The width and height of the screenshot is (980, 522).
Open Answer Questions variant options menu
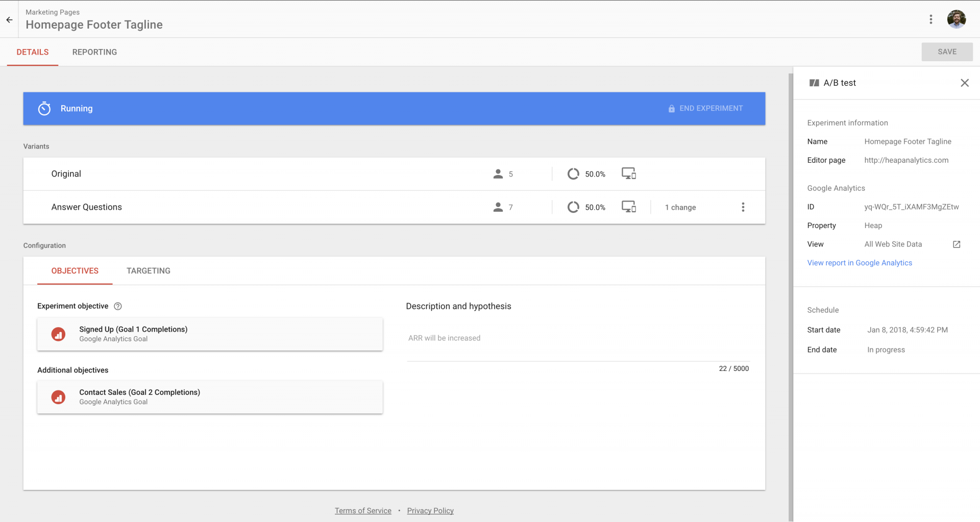(x=743, y=207)
